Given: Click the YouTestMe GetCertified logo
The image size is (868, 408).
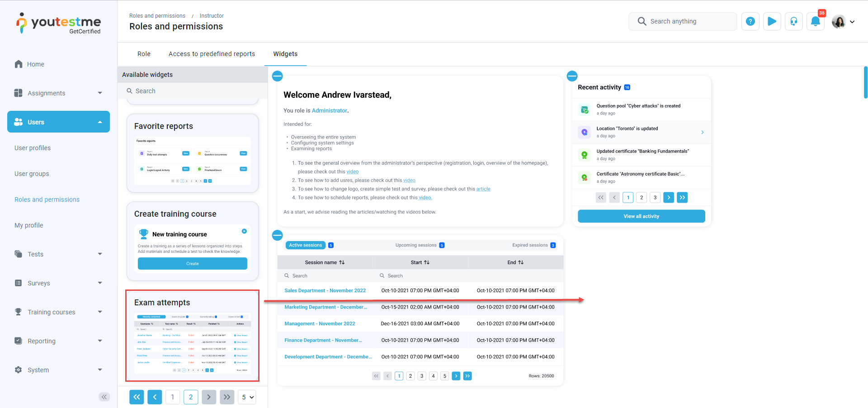Looking at the screenshot, I should pyautogui.click(x=59, y=24).
